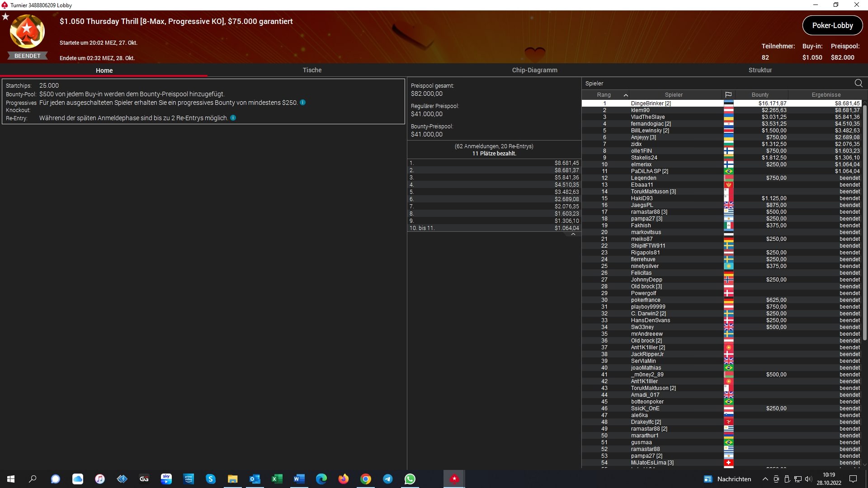
Task: Click the Poker-Lobby button
Action: click(x=832, y=25)
